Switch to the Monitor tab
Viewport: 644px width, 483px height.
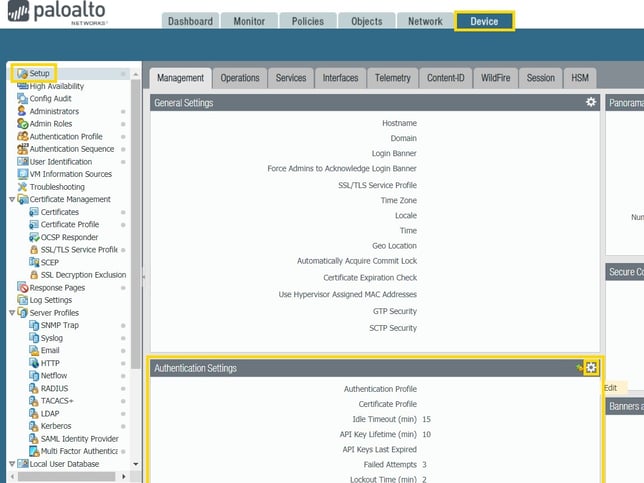click(x=249, y=21)
